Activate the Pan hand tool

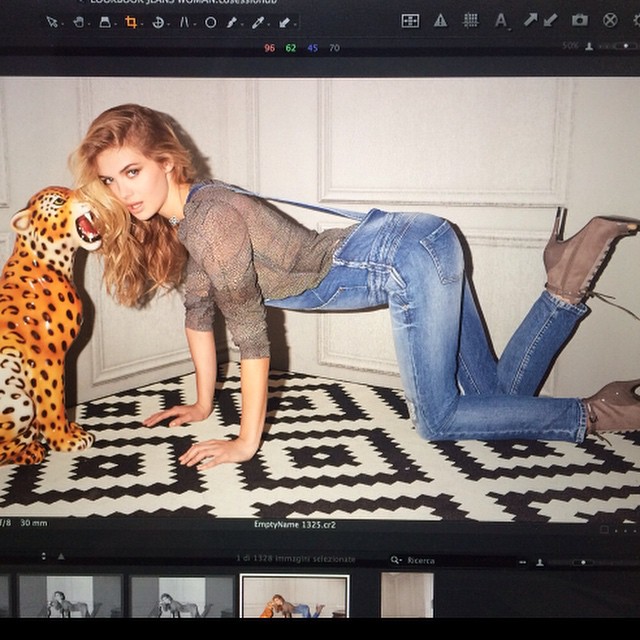[78, 22]
